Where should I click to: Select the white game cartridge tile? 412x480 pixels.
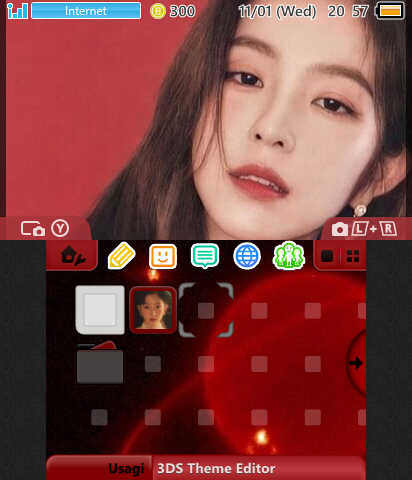[x=100, y=310]
